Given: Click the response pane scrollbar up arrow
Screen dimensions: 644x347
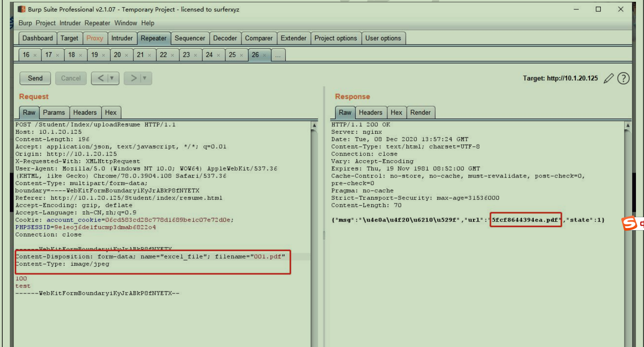Looking at the screenshot, I should 628,125.
